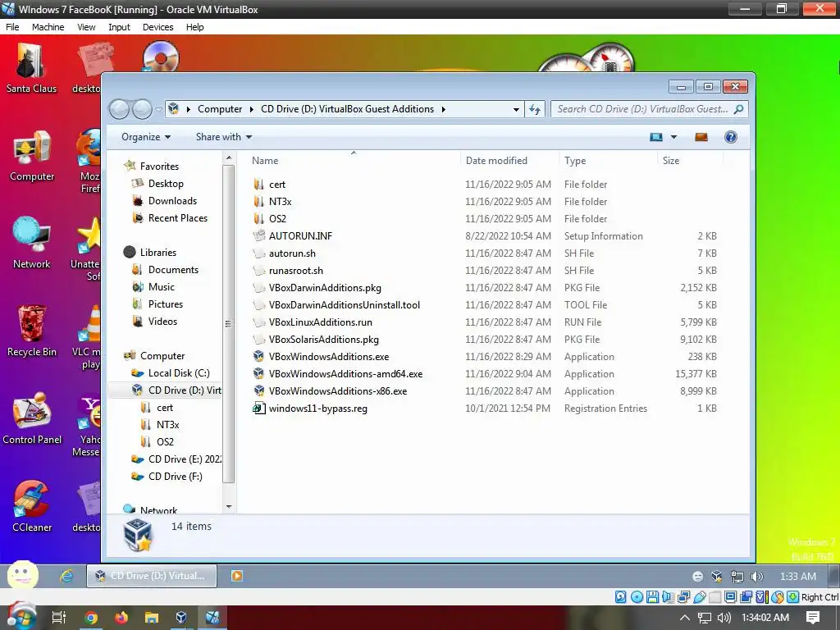Click the Explorer back arrow button
Screen dimensions: 840x630
[119, 109]
